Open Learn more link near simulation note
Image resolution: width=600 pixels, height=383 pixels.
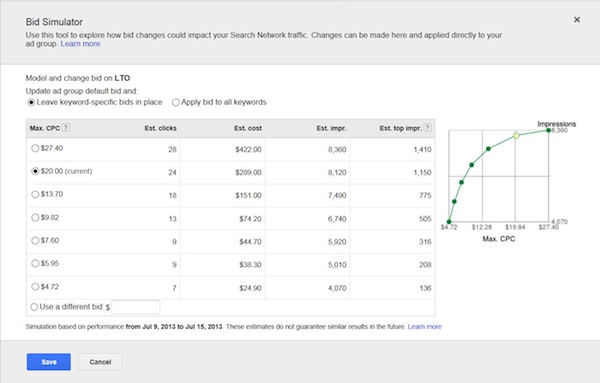click(424, 327)
